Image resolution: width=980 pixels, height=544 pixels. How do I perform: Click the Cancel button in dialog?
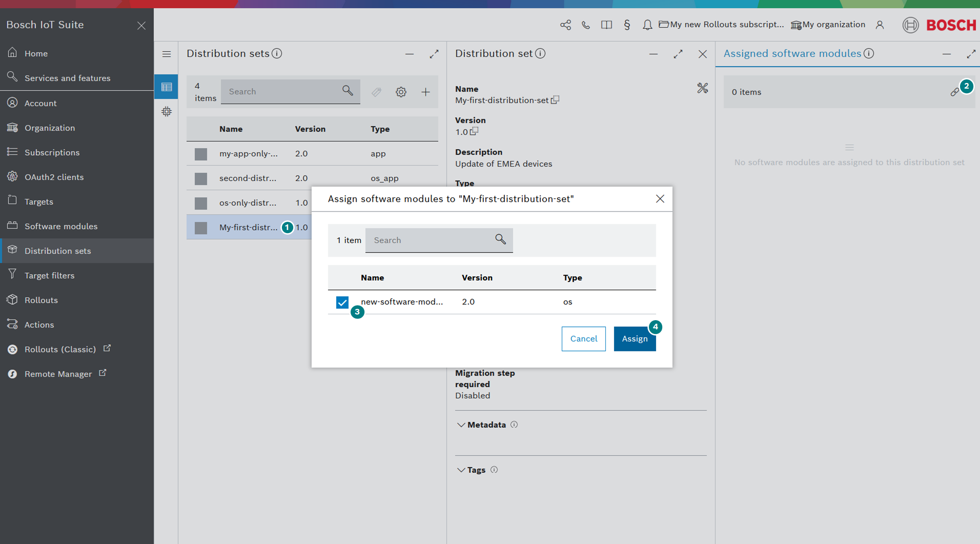583,339
